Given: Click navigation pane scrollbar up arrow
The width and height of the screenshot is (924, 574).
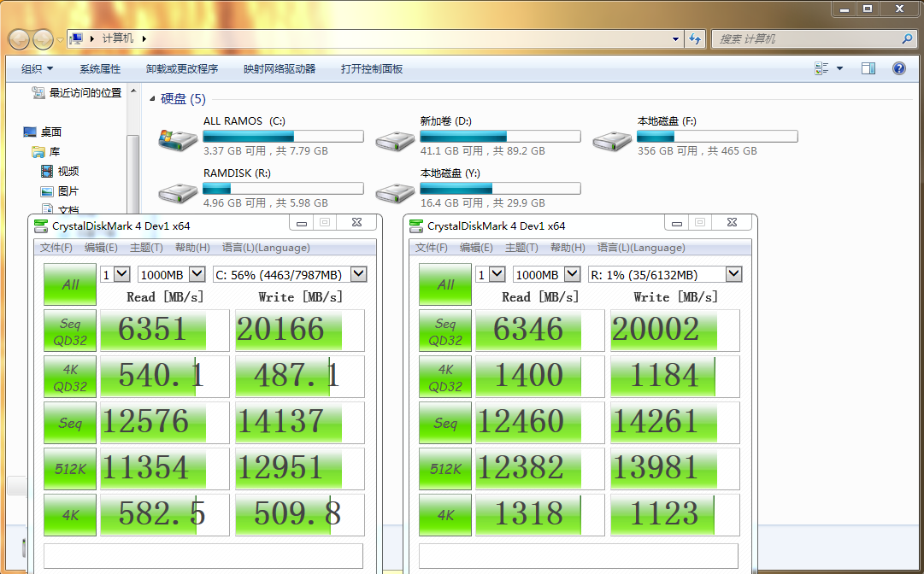Looking at the screenshot, I should [x=133, y=91].
